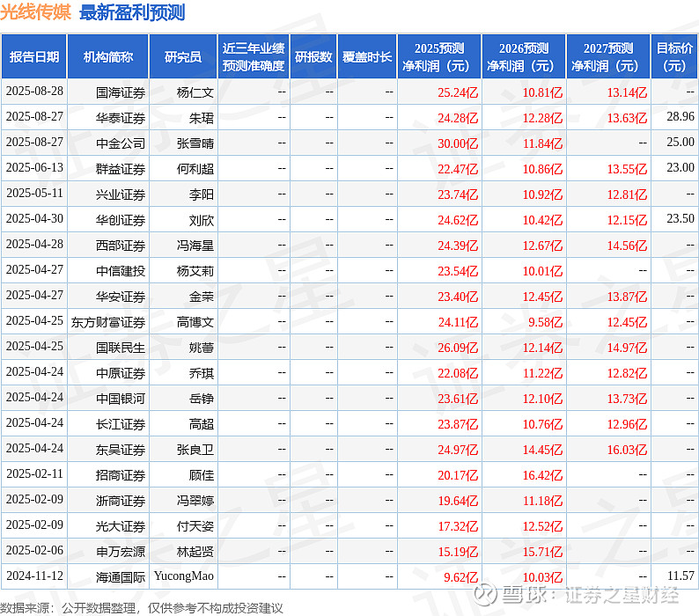Screen dimensions: 699x616
Task: Click target price 11.57
Action: pyautogui.click(x=681, y=576)
